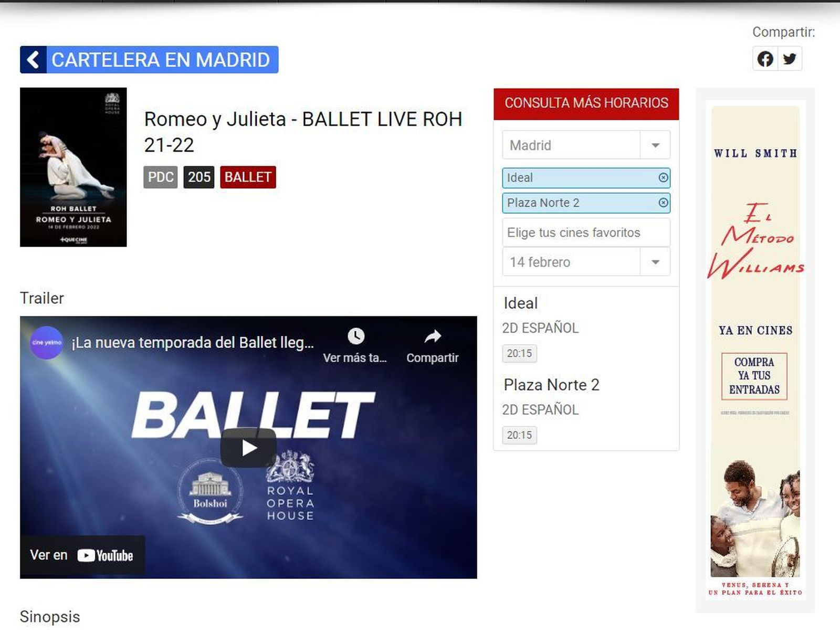Remove Ideal cinema filter tag

point(663,178)
